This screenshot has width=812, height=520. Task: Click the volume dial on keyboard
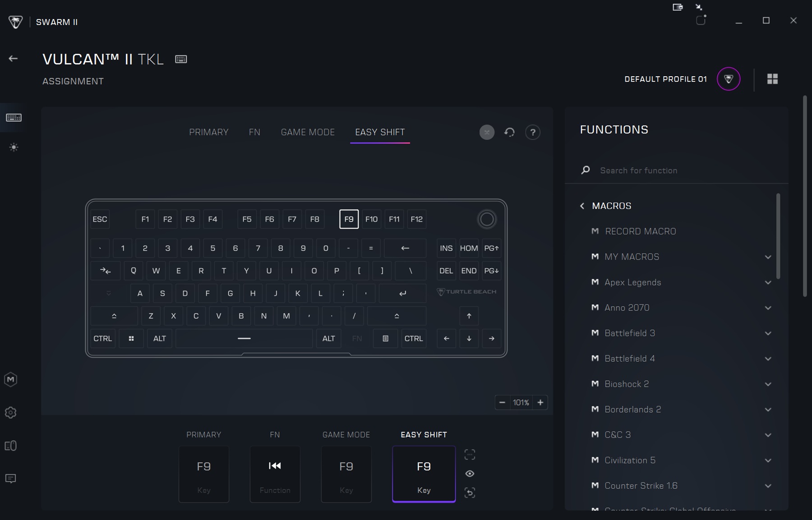point(486,219)
